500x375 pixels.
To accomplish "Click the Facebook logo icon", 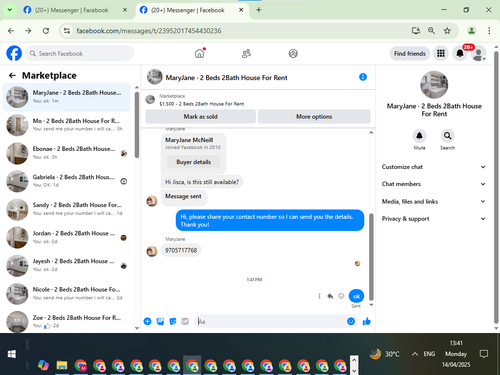I will click(x=14, y=53).
